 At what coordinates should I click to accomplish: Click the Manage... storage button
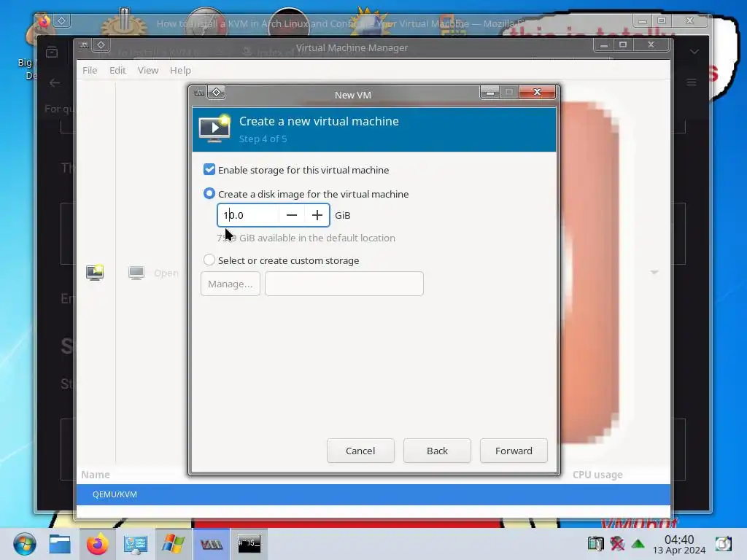pos(231,284)
